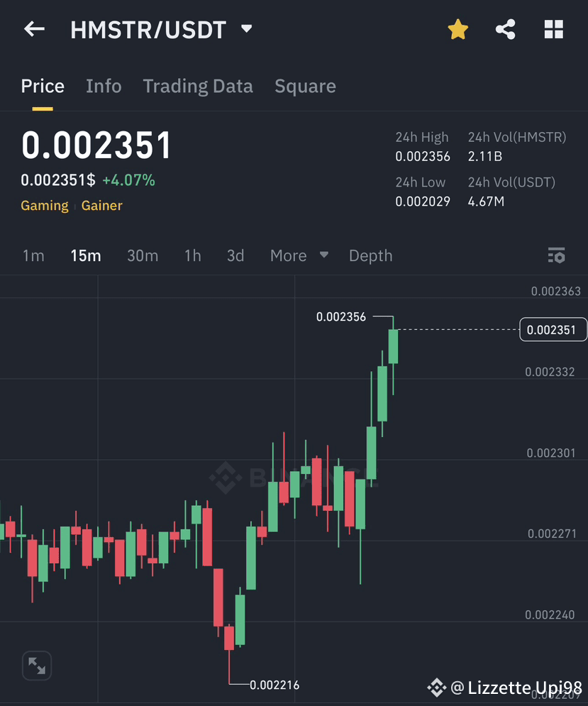The height and width of the screenshot is (706, 588).
Task: Click the diamond icon beside the watermark username
Action: [x=437, y=687]
